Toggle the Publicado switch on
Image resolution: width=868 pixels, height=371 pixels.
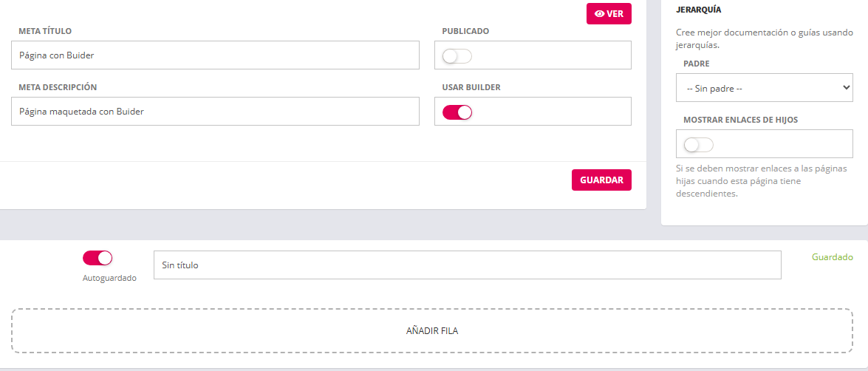pyautogui.click(x=457, y=56)
